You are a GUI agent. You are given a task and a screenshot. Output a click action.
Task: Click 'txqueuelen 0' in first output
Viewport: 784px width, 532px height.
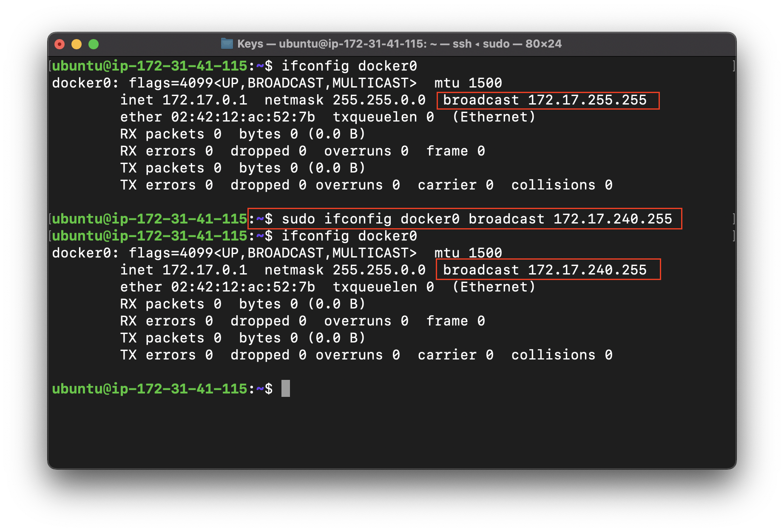point(383,117)
